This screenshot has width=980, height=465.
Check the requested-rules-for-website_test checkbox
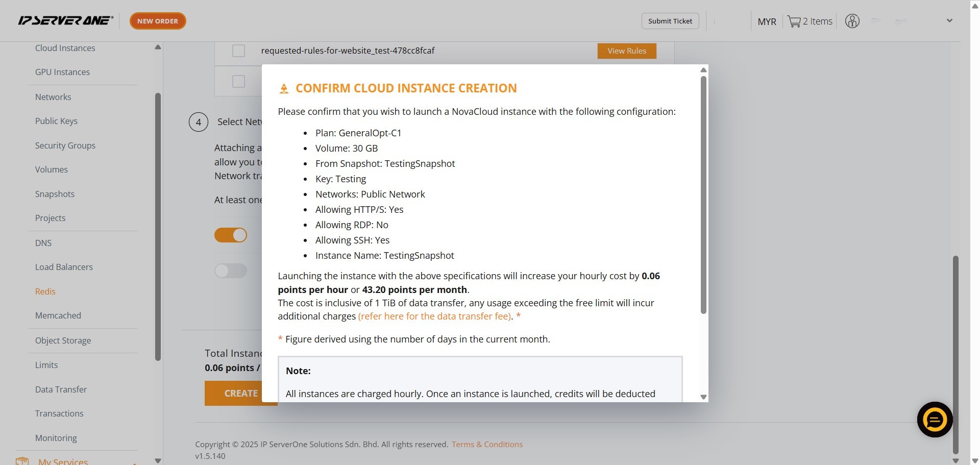tap(238, 51)
